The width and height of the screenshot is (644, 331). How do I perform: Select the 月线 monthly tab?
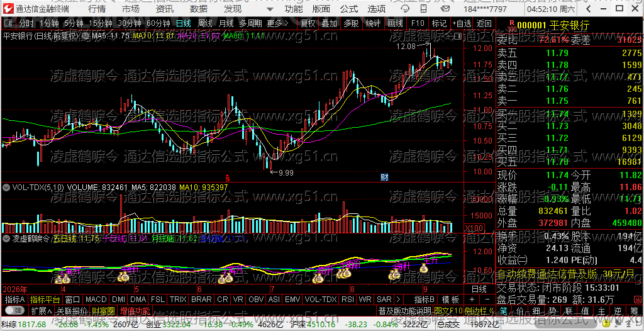[x=226, y=24]
